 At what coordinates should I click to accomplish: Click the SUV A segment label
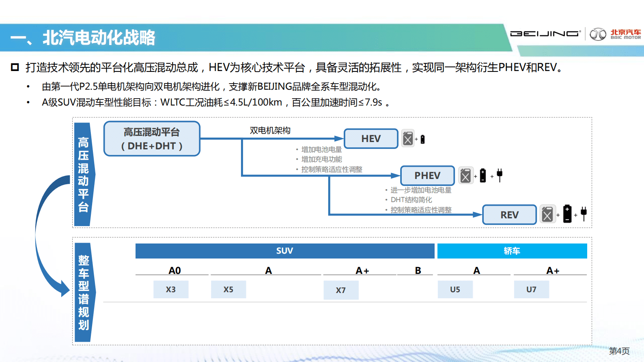(269, 270)
